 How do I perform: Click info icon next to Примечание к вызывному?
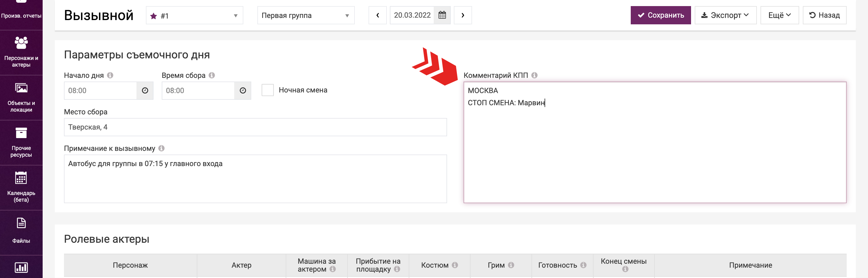[161, 148]
